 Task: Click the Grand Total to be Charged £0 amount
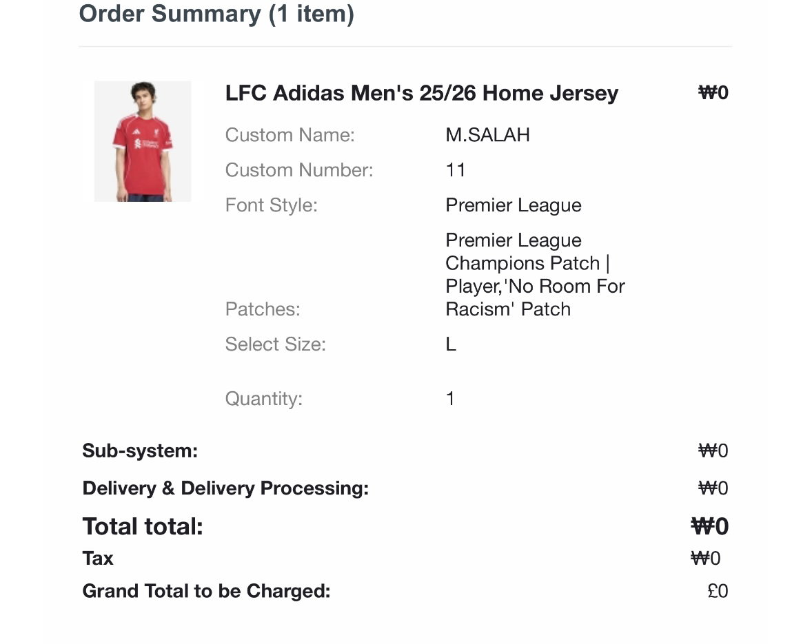point(718,591)
